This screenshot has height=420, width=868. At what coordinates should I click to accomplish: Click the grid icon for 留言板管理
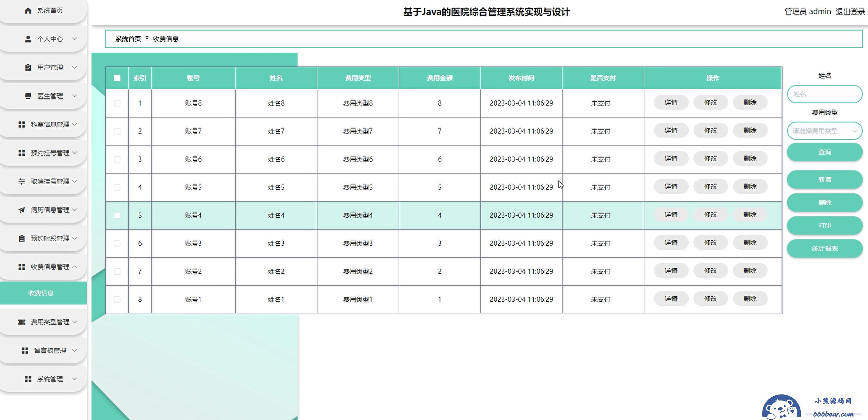pyautogui.click(x=25, y=350)
